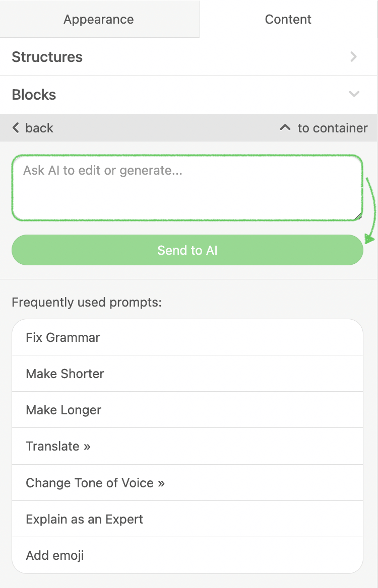Click the Blocks section heading text
The width and height of the screenshot is (378, 588).
(x=34, y=95)
